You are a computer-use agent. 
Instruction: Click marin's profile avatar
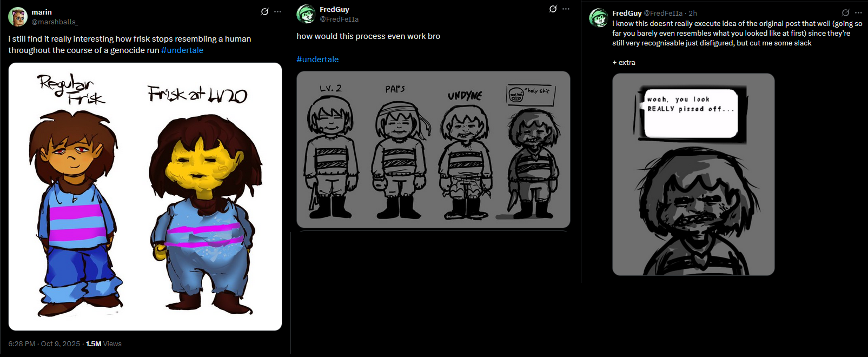point(18,17)
